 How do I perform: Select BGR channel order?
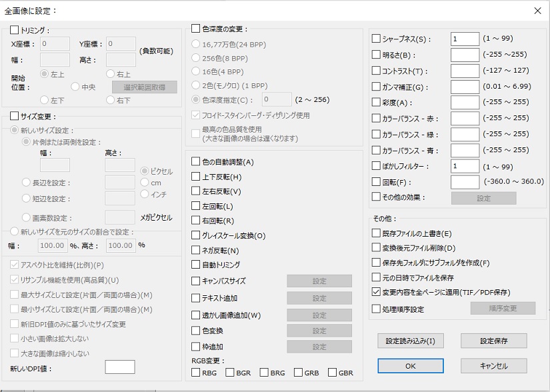231,372
